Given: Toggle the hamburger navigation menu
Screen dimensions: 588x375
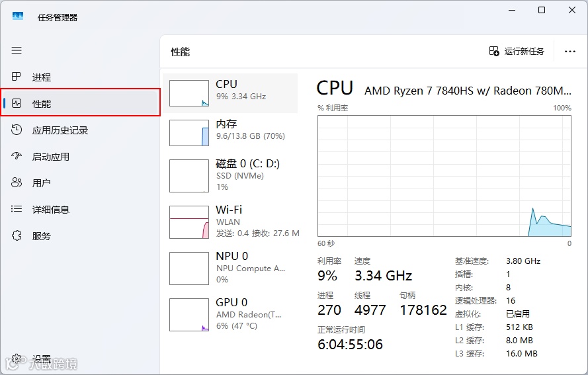Looking at the screenshot, I should [17, 50].
